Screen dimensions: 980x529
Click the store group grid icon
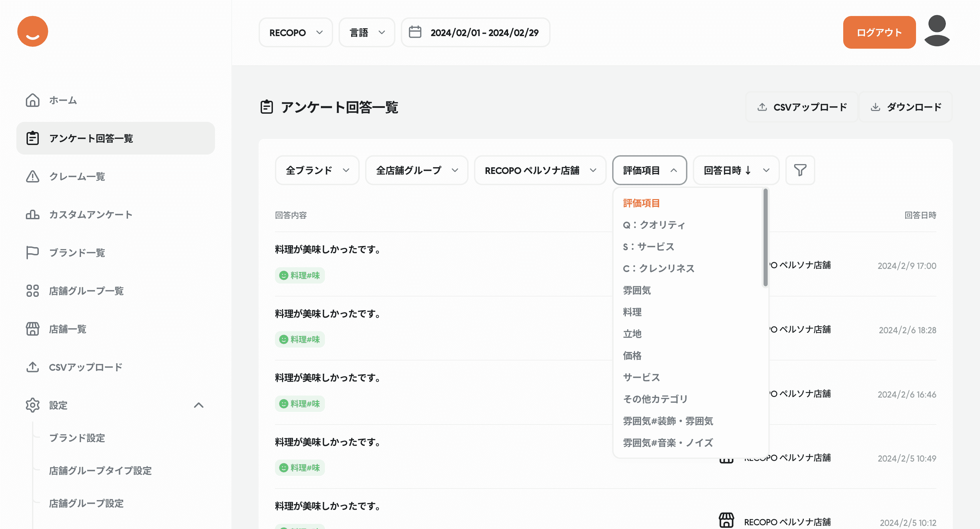[x=33, y=291]
